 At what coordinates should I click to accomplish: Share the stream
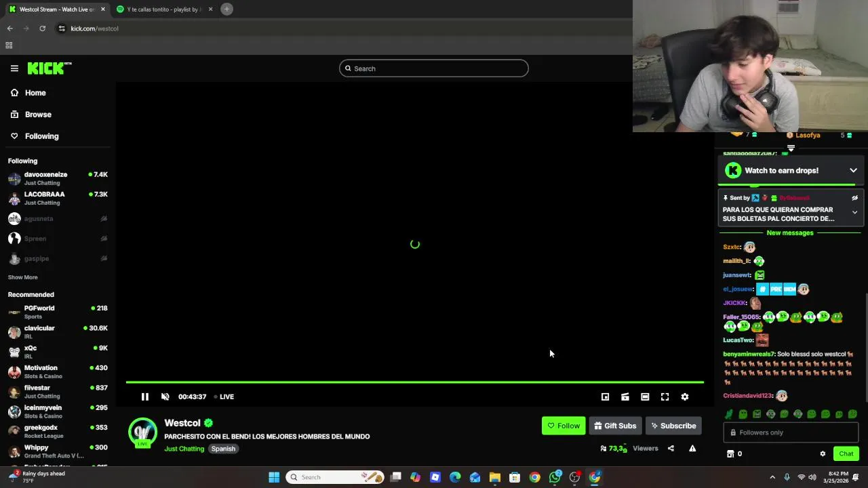671,448
